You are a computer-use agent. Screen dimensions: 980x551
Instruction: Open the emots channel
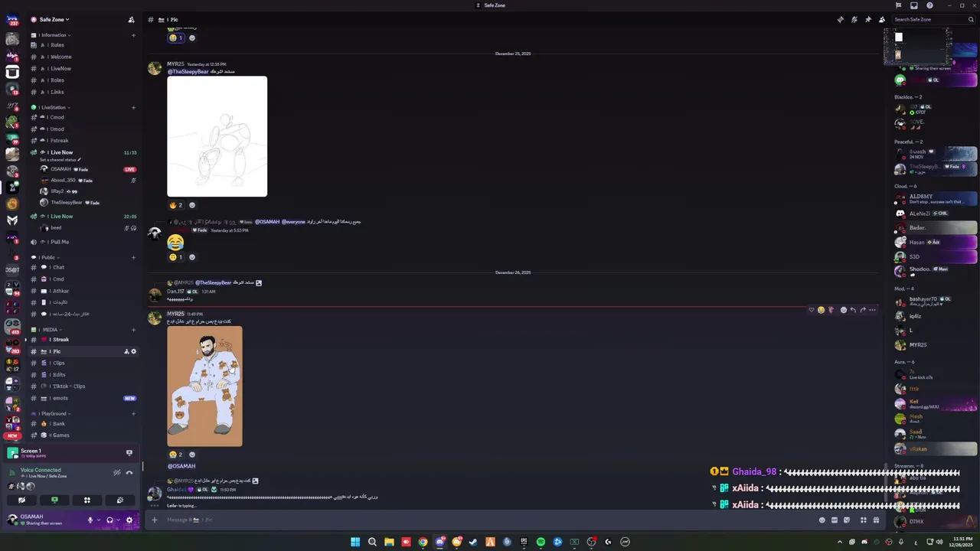click(83, 398)
